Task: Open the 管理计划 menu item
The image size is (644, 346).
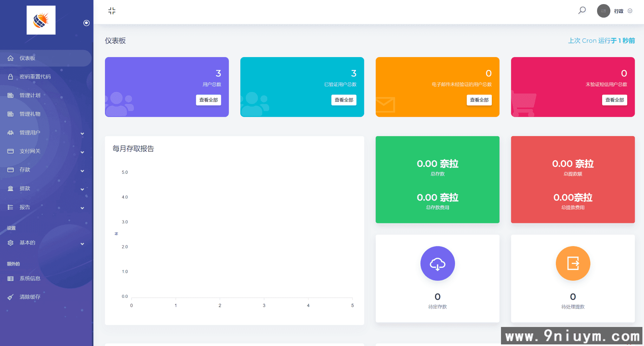Action: (46, 95)
